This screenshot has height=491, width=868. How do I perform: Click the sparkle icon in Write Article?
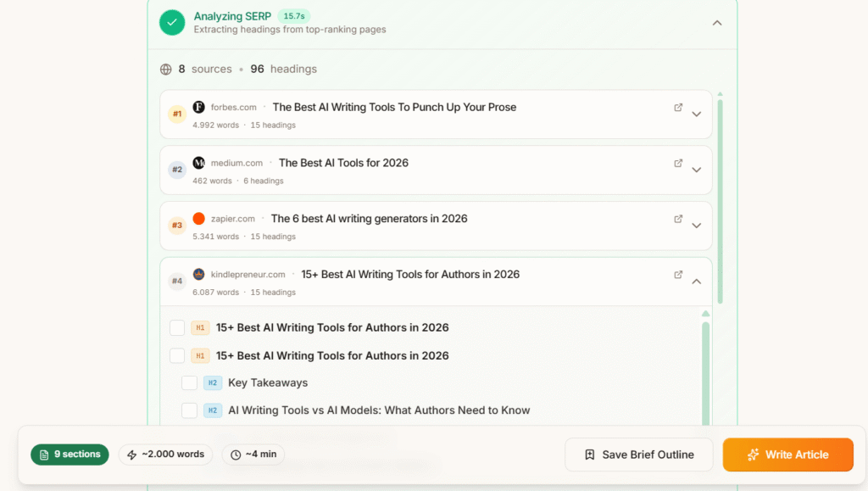(x=755, y=455)
